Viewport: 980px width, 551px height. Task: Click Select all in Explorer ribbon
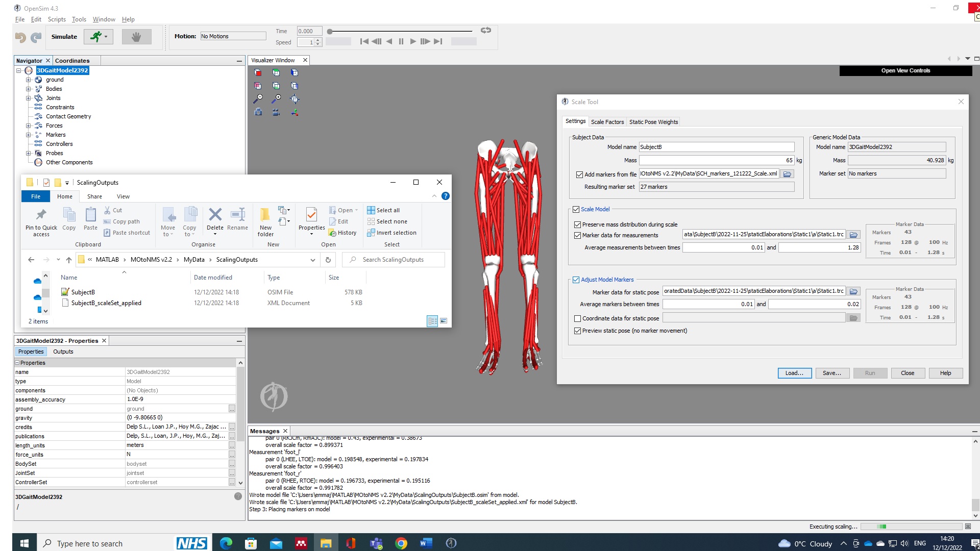point(383,210)
